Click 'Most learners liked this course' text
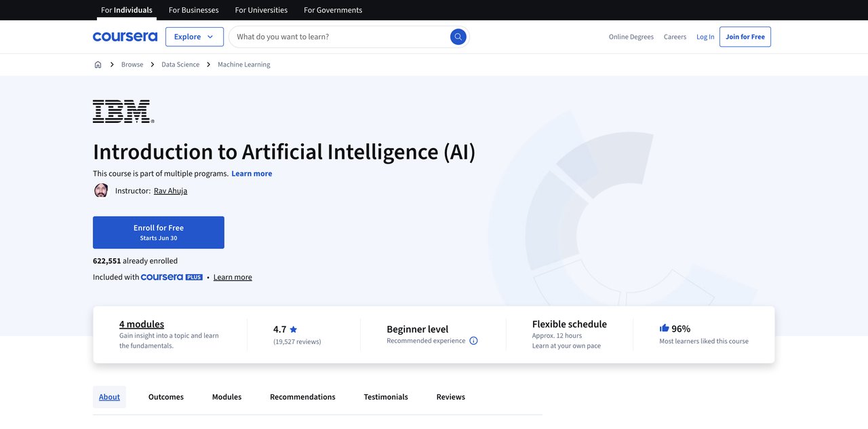The width and height of the screenshot is (868, 429). pos(704,341)
